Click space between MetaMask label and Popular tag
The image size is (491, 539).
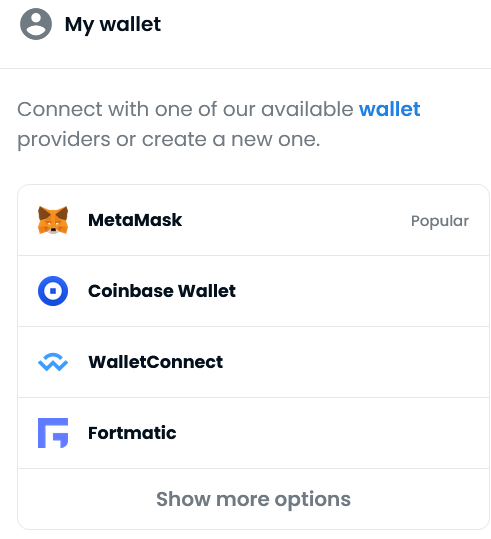point(296,220)
